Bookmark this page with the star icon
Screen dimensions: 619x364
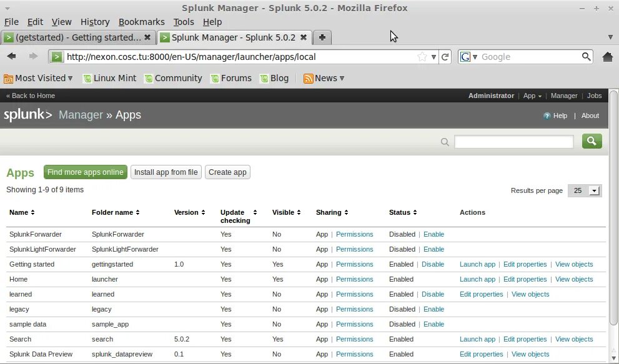[422, 57]
